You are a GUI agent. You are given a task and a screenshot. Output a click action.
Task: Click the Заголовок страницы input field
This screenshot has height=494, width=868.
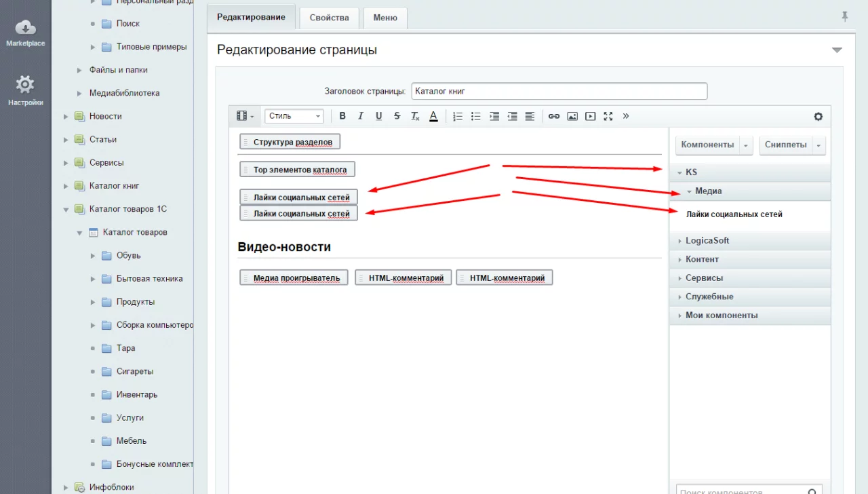tap(559, 91)
